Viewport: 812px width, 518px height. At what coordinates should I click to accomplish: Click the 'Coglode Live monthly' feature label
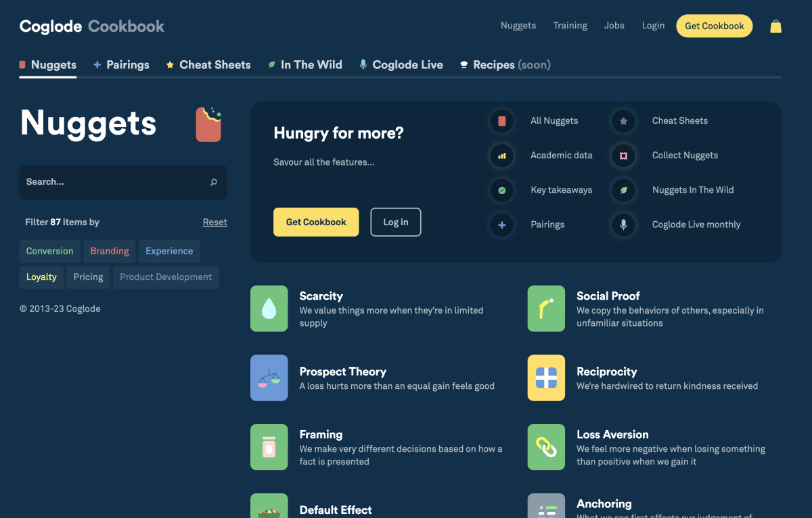696,225
